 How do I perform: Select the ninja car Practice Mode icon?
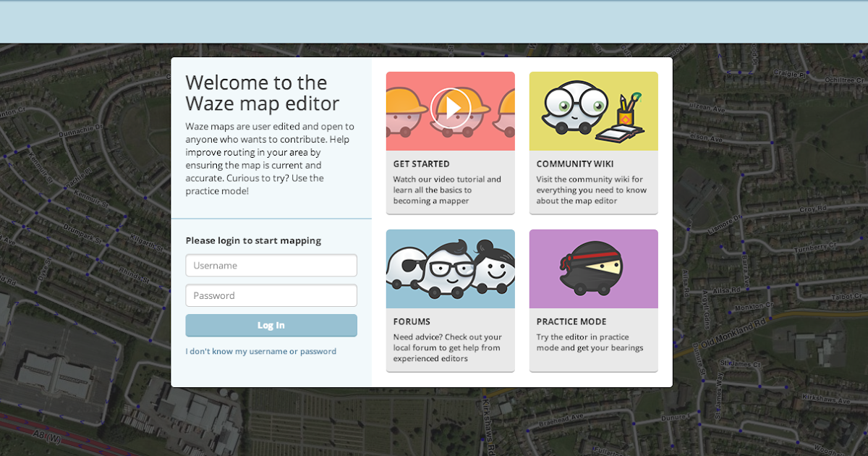[x=593, y=269]
